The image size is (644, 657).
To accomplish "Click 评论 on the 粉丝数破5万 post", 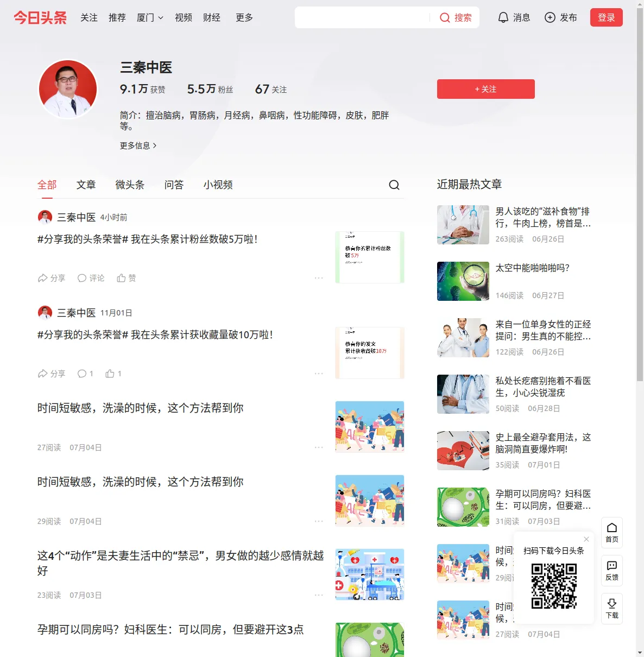I will (x=91, y=278).
